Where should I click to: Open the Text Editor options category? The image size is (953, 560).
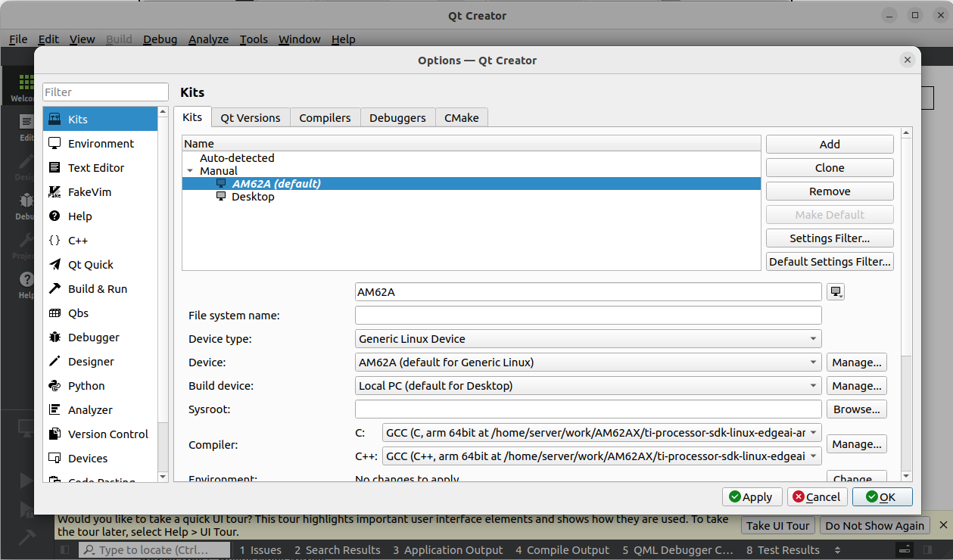(x=100, y=168)
